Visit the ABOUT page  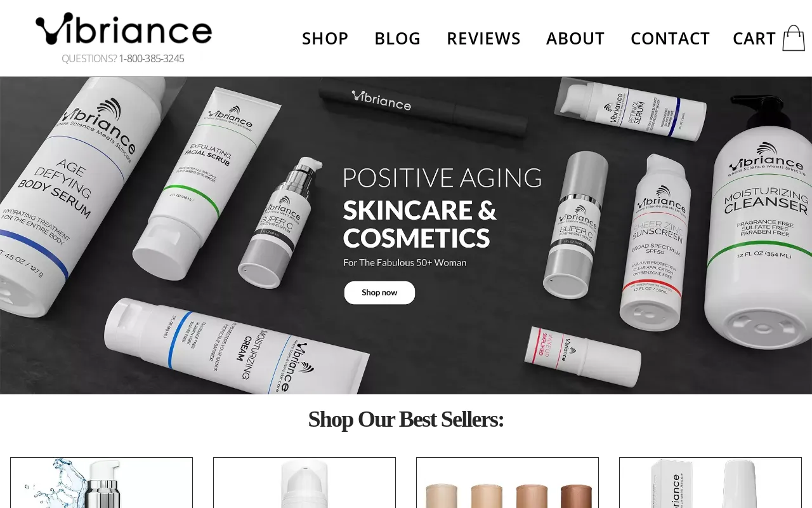point(575,39)
